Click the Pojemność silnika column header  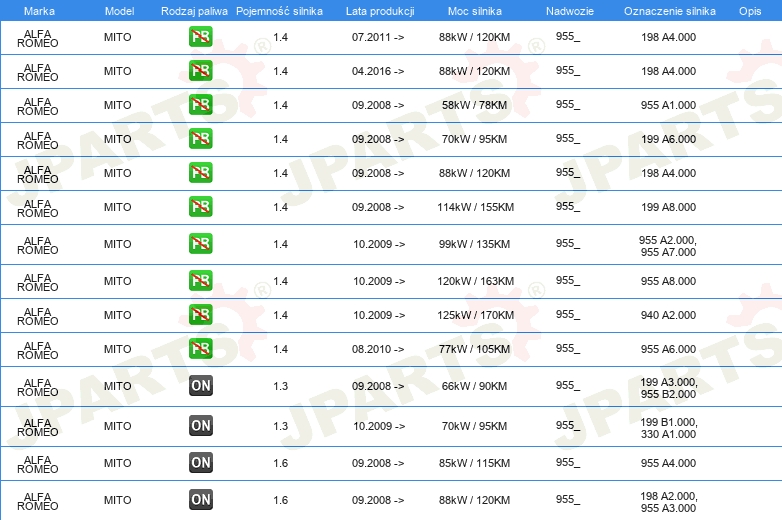279,11
